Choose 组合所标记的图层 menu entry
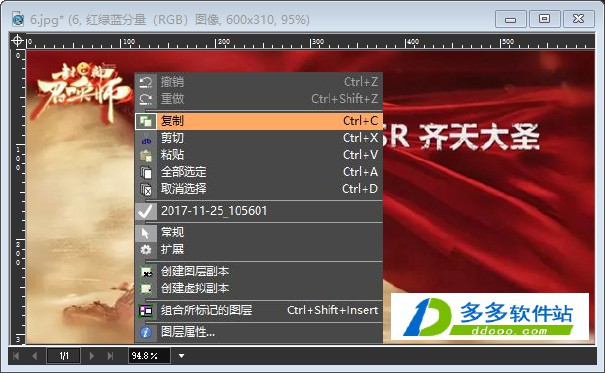Screen dimensions: 605x373 coord(259,311)
